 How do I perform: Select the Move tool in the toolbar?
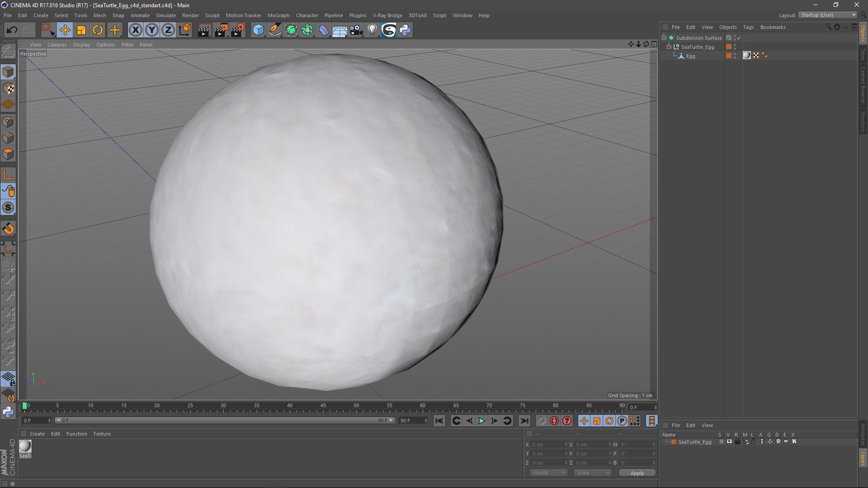click(65, 30)
